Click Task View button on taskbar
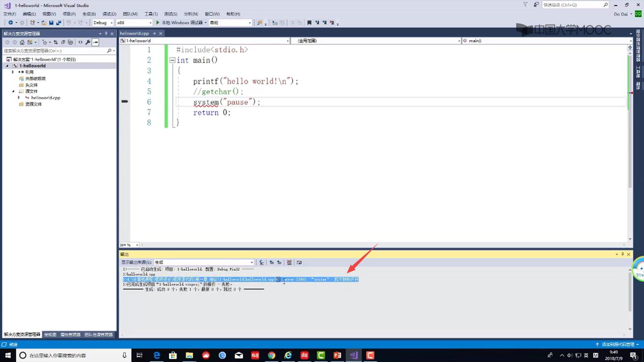Image resolution: width=644 pixels, height=362 pixels. click(140, 355)
